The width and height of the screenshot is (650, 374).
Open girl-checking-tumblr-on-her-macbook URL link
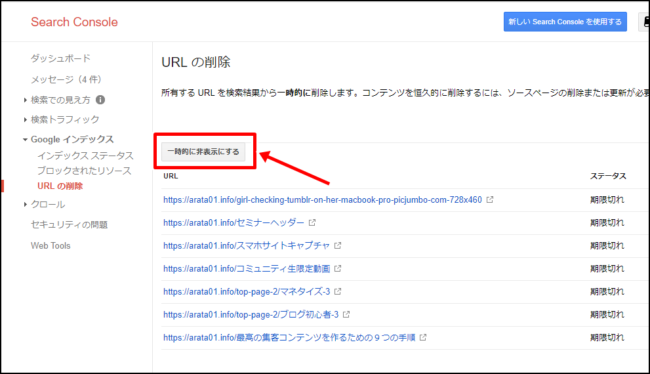tap(323, 200)
